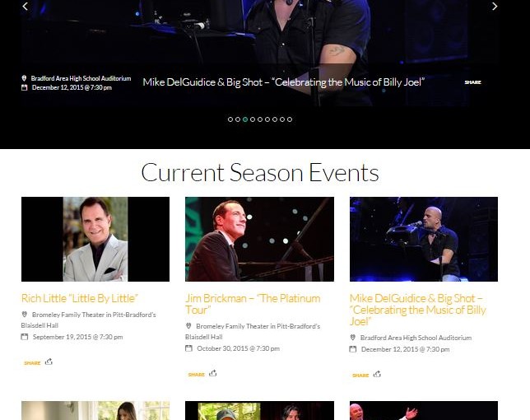Open Jim Brickman "The Platinum Tour" link
Screen dimensions: 530x420
pyautogui.click(x=253, y=304)
